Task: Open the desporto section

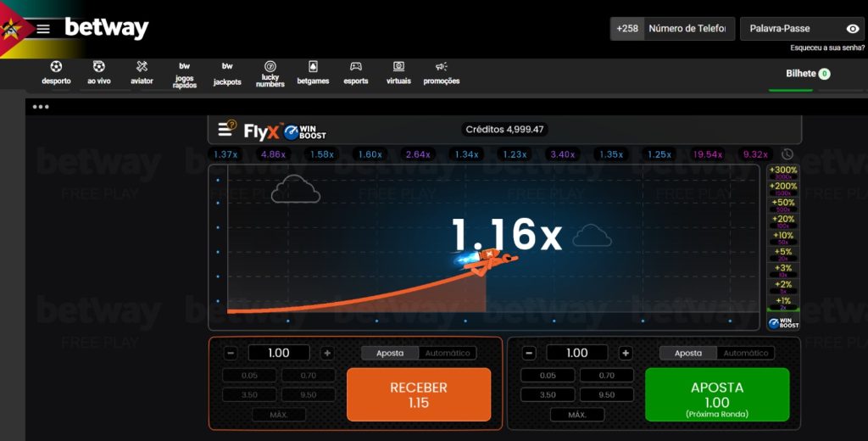Action: (56, 73)
